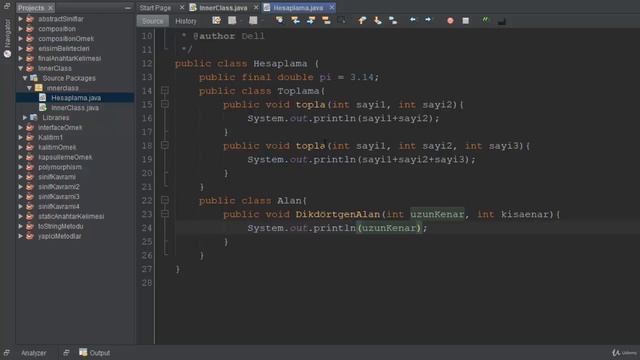Go to Previous Bookmark icon
The width and height of the screenshot is (640, 360).
362,20
